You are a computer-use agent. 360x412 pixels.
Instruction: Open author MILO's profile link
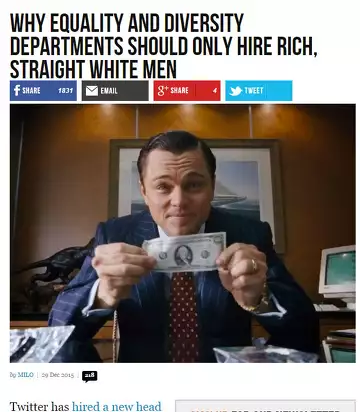click(25, 375)
